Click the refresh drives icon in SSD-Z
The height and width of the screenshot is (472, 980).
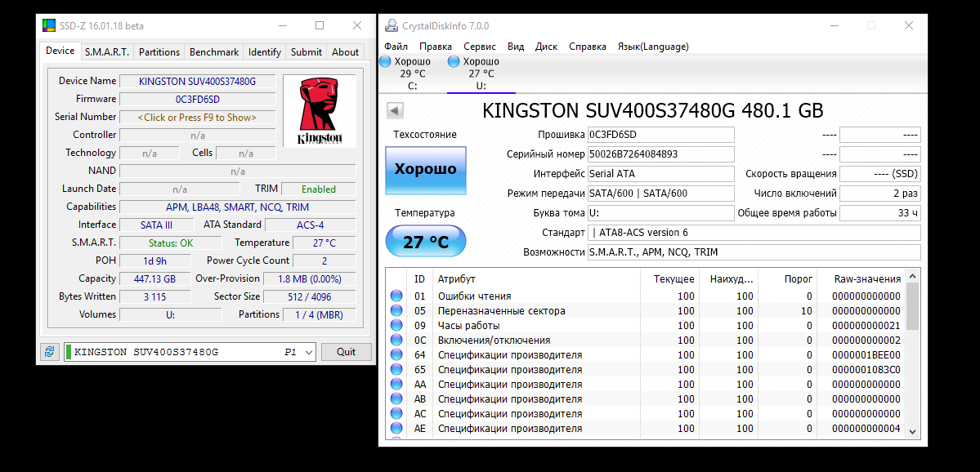click(x=50, y=351)
